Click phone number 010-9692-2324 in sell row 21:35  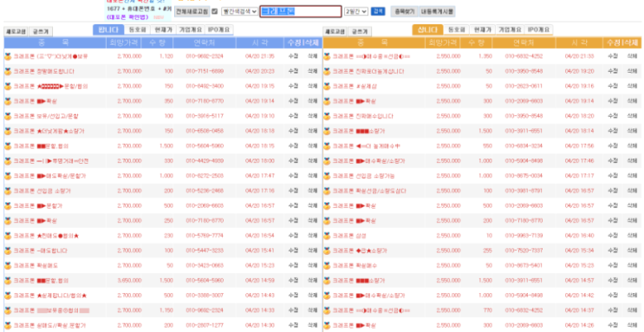[x=205, y=56]
